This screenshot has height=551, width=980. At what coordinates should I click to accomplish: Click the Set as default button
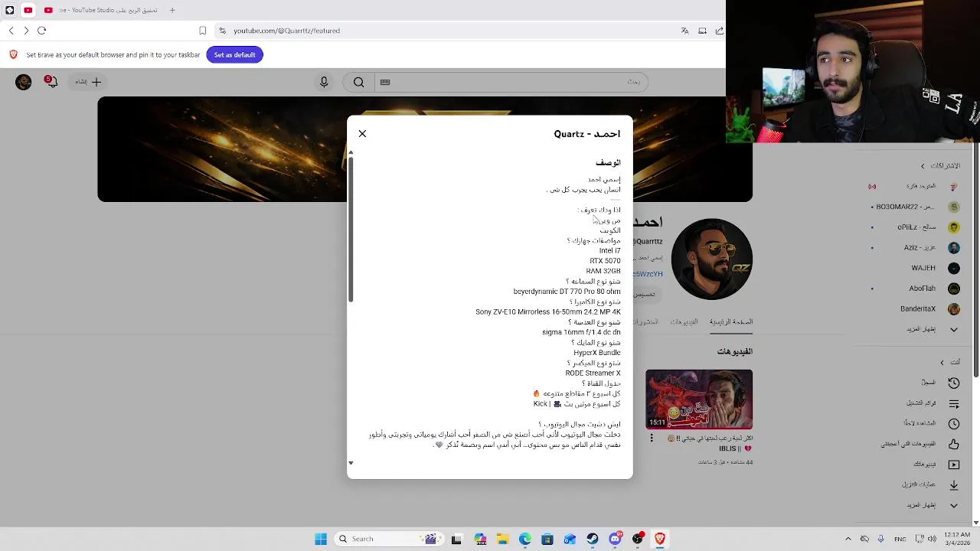[234, 54]
